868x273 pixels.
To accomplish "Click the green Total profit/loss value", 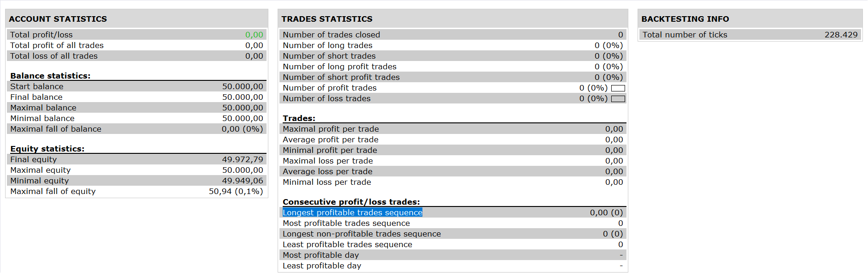I will [254, 35].
